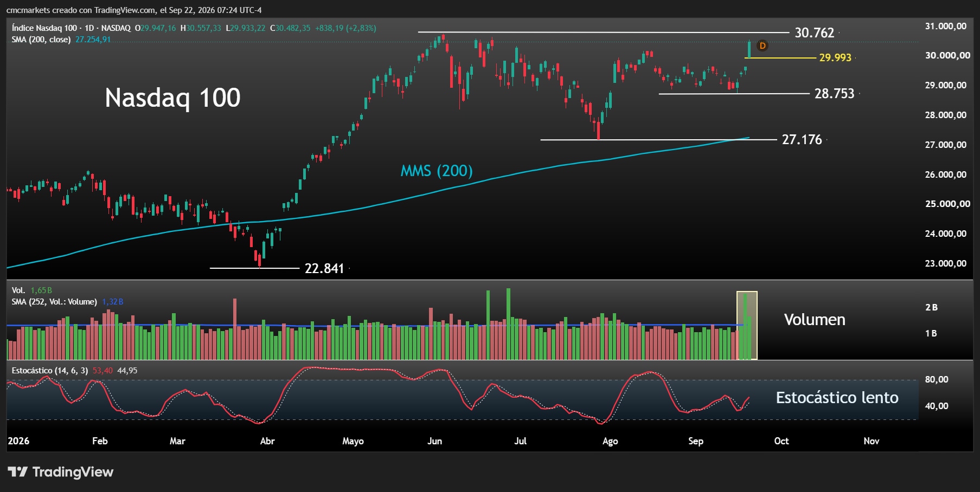Viewport: 980px width, 492px height.
Task: Click the 2 B volume axis label
Action: [x=931, y=307]
